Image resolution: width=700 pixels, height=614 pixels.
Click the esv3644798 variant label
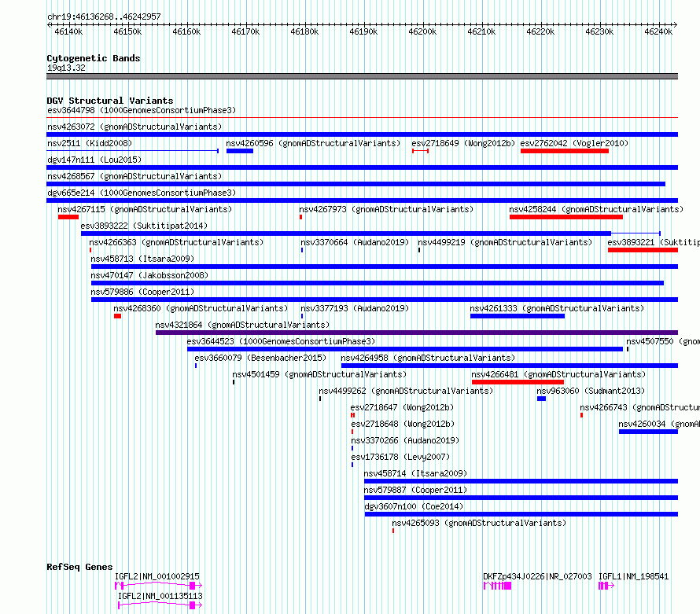(142, 110)
